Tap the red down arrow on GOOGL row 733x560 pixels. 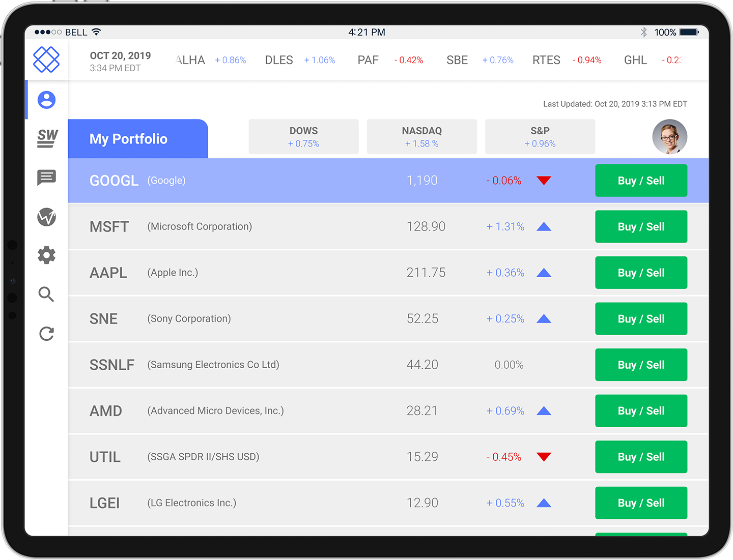(544, 181)
